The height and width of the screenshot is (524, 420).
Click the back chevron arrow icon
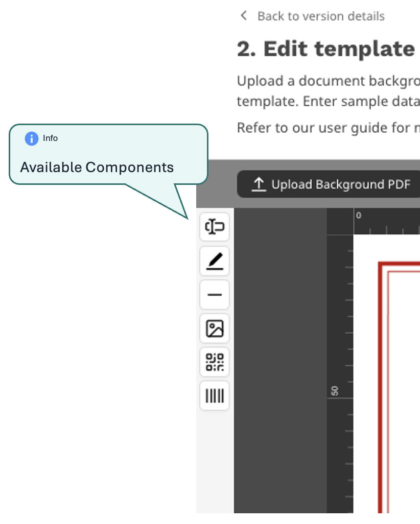tap(244, 15)
